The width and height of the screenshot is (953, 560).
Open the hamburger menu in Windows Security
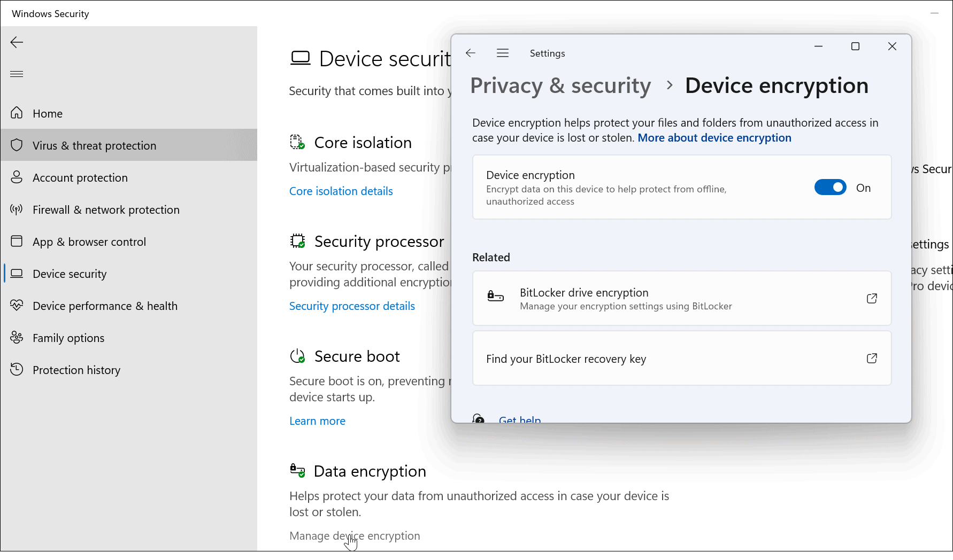tap(17, 74)
